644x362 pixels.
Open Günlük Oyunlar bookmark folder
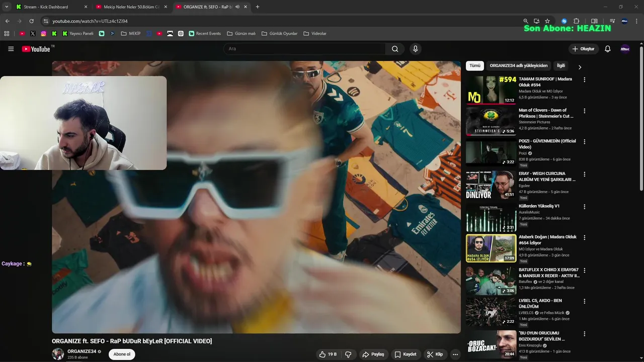280,34
